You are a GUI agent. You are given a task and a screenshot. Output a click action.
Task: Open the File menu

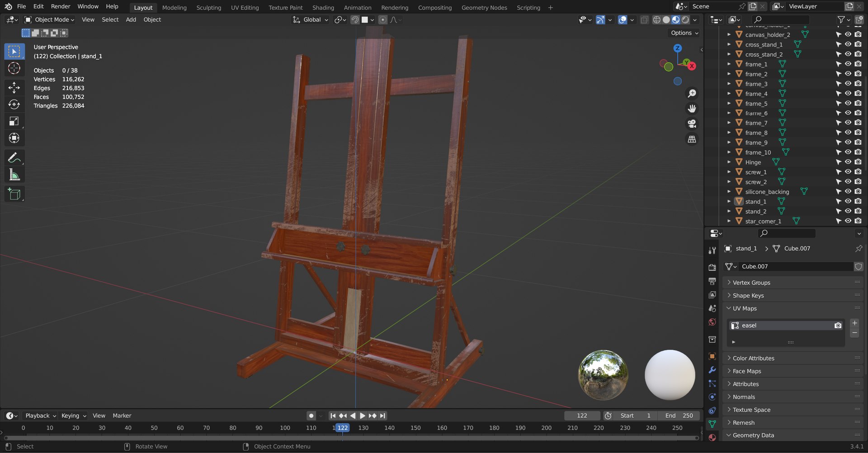coord(21,6)
